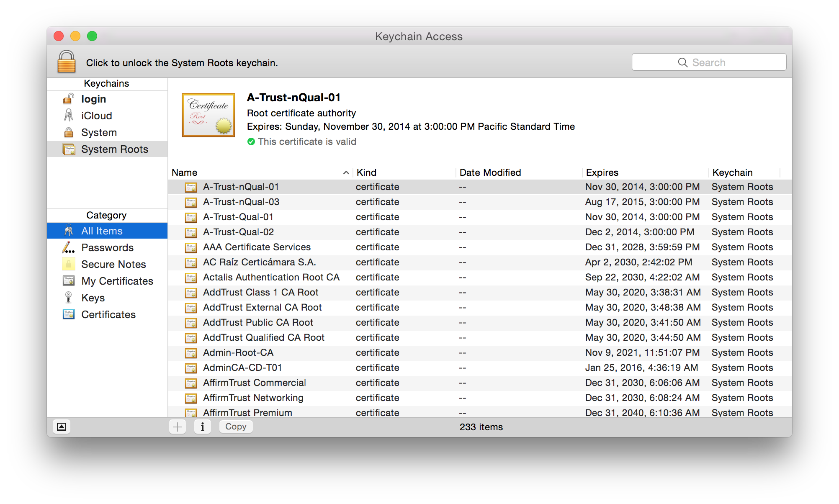Click certificate icon beside AAA Certificate Services
839x504 pixels.
tap(191, 247)
